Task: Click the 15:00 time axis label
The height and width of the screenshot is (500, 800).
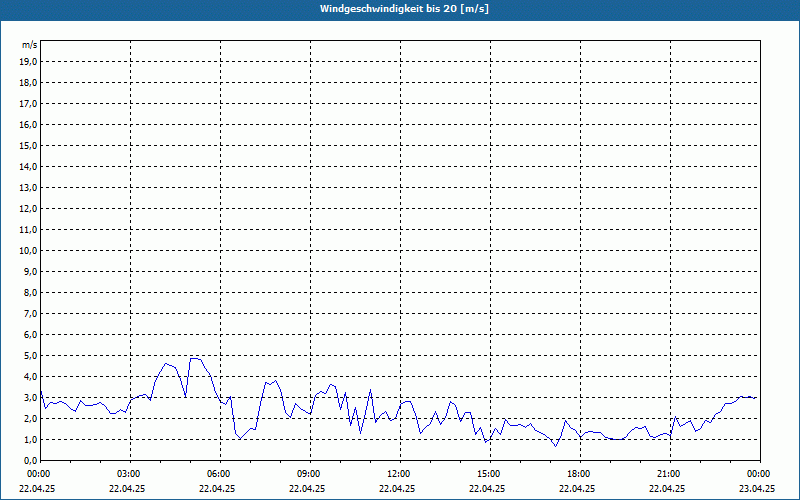Action: 490,474
